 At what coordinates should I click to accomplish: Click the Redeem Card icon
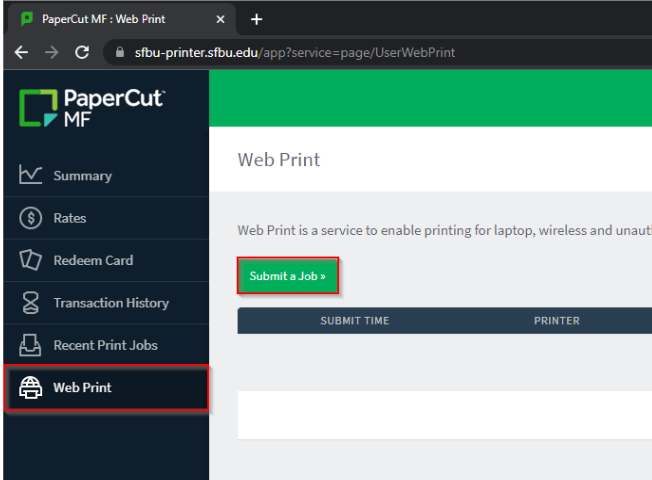(x=30, y=260)
